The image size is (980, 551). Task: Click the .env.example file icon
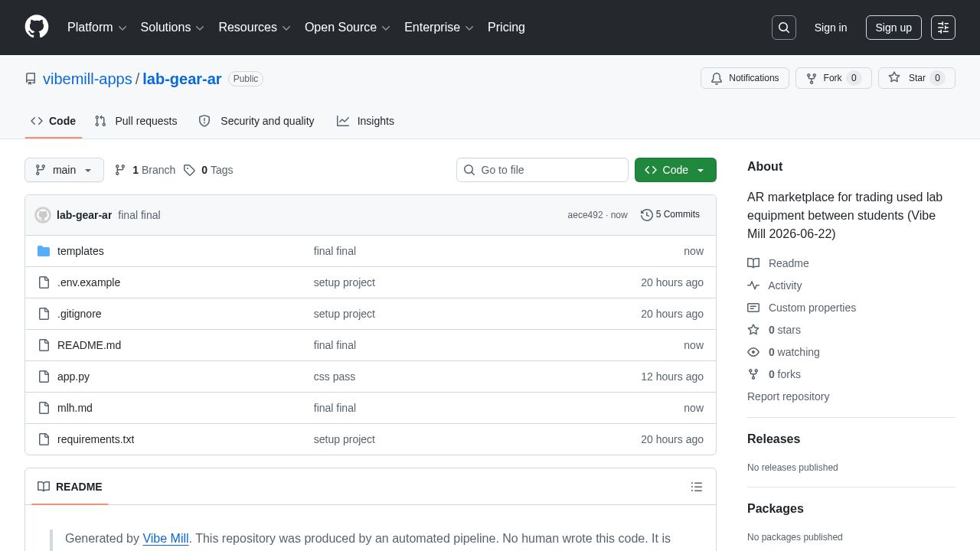point(44,282)
